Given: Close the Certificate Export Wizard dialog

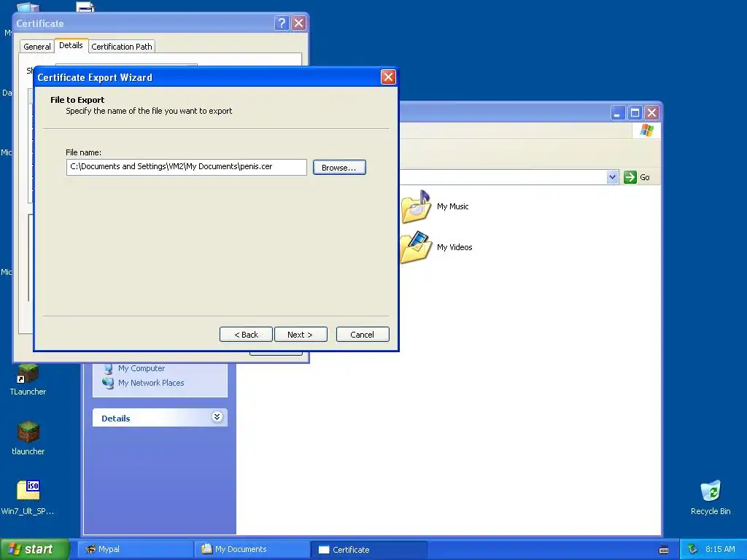Looking at the screenshot, I should pyautogui.click(x=388, y=77).
